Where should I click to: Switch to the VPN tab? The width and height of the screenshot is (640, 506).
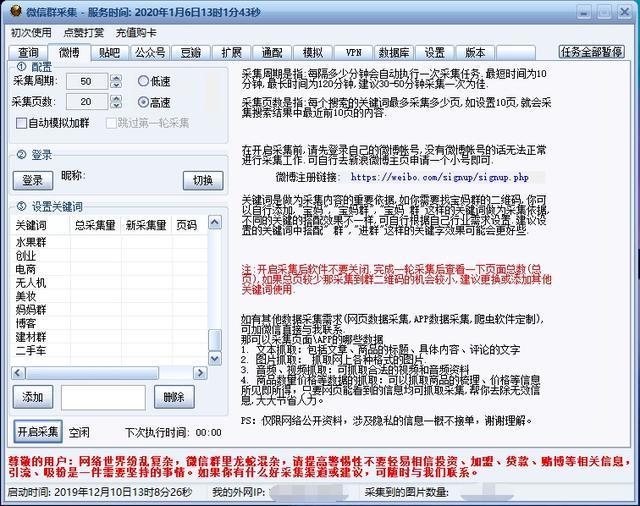click(x=353, y=53)
